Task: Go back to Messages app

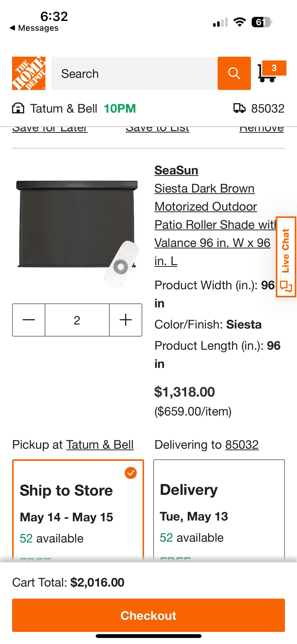Action: [x=34, y=28]
